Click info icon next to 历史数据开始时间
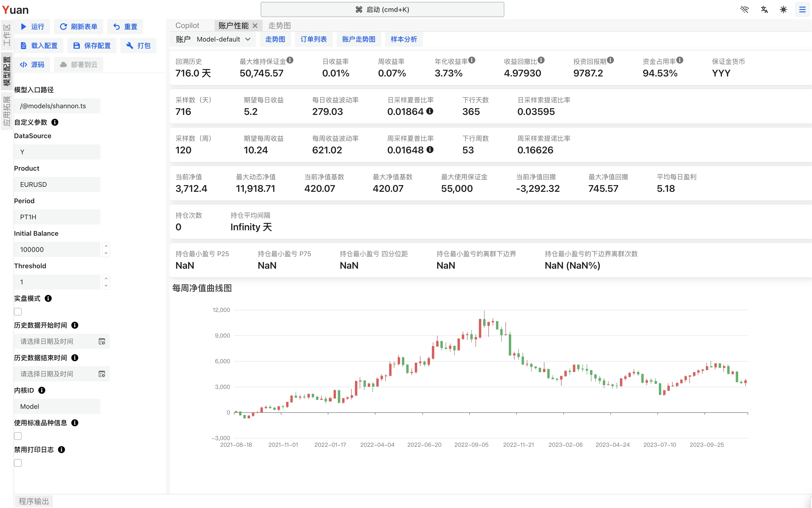The height and width of the screenshot is (508, 812). click(x=75, y=325)
